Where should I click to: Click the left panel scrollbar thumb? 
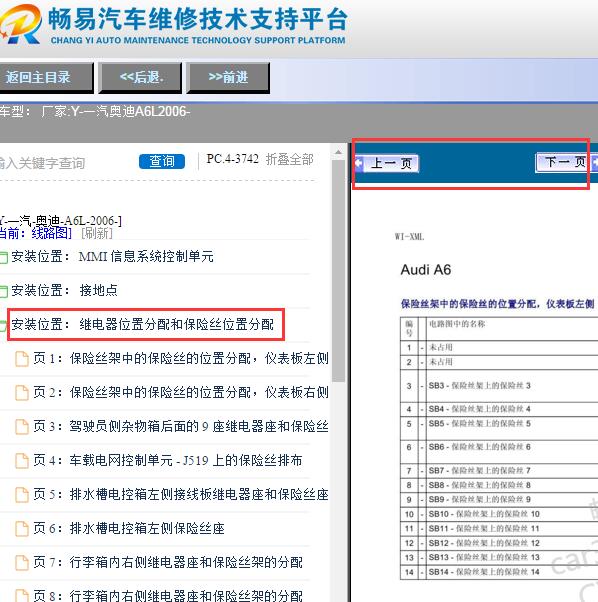338,271
